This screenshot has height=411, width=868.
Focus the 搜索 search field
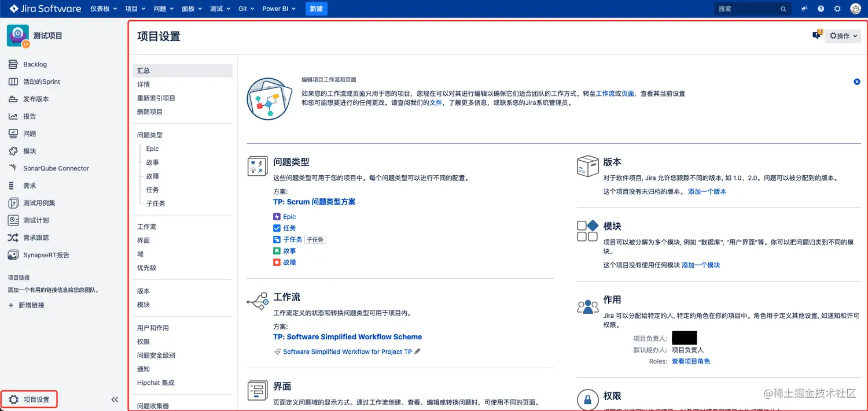coord(752,9)
